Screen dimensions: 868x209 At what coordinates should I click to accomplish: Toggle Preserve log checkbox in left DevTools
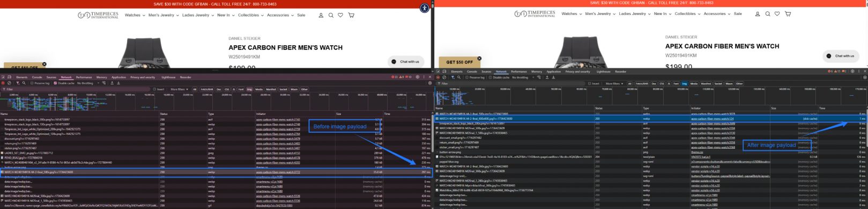click(x=32, y=83)
